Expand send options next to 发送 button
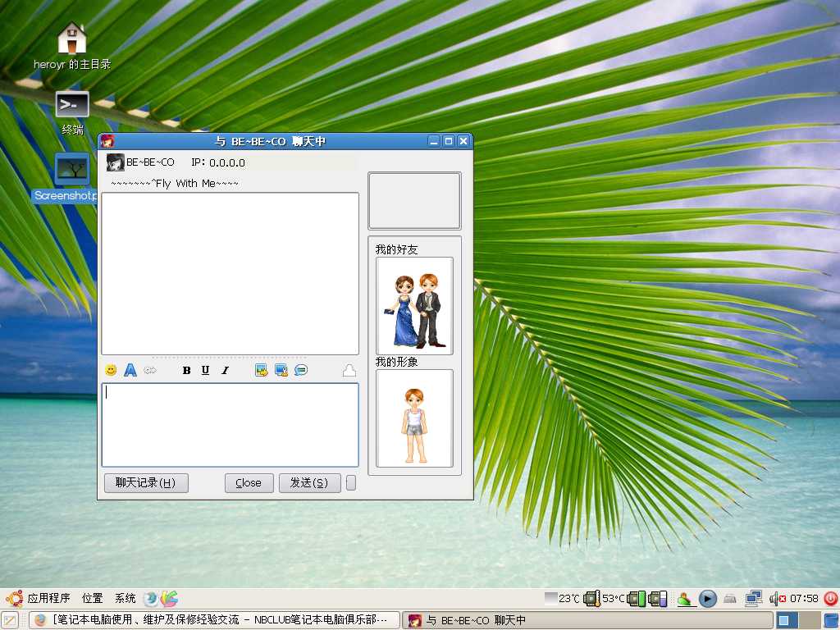The image size is (840, 630). pyautogui.click(x=351, y=483)
